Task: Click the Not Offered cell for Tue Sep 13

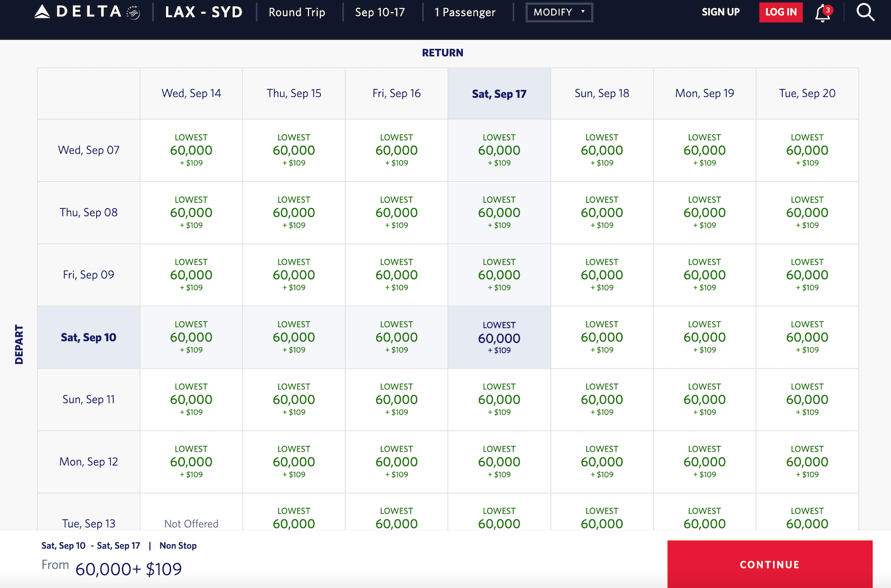Action: tap(191, 523)
